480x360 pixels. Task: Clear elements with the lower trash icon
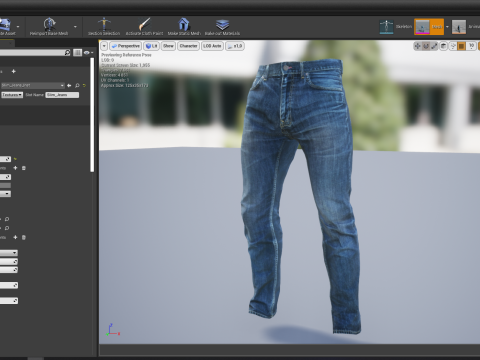(x=24, y=237)
